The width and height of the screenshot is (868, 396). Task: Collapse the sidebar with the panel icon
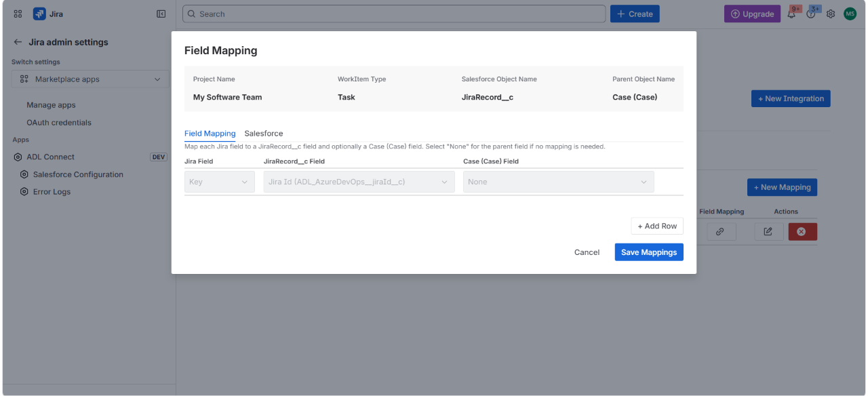(x=161, y=14)
